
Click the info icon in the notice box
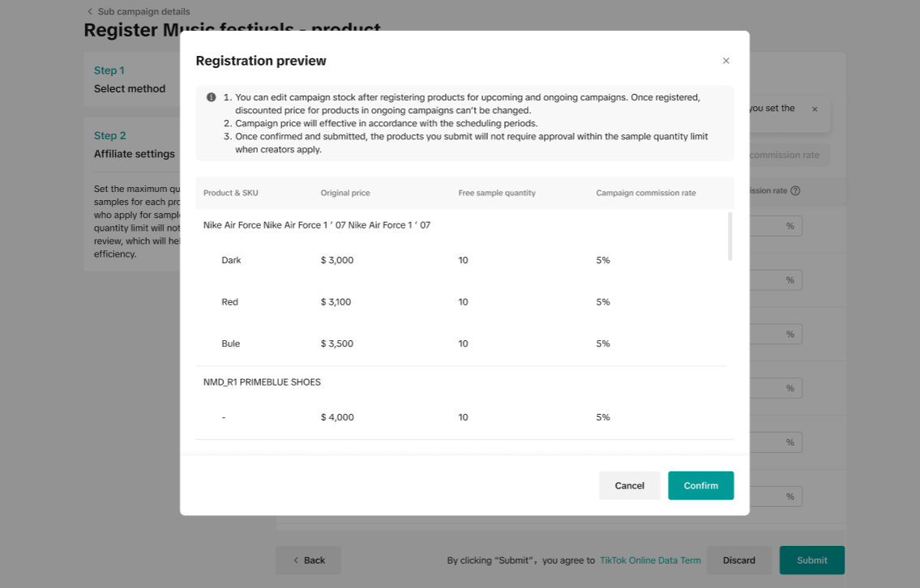212,97
